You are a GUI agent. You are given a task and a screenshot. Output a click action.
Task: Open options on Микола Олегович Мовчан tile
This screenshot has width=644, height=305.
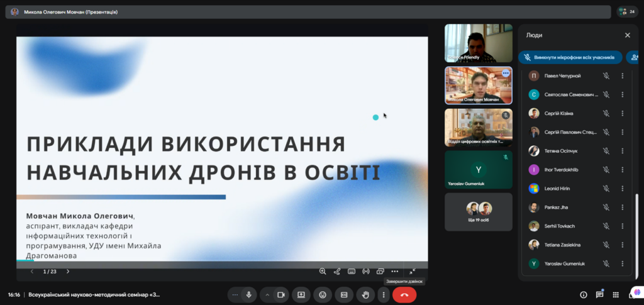point(505,74)
